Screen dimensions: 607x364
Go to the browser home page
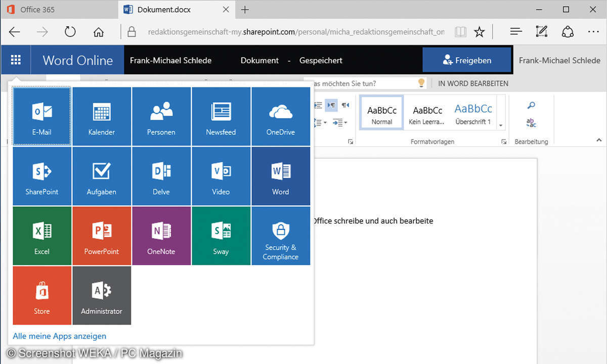tap(98, 32)
